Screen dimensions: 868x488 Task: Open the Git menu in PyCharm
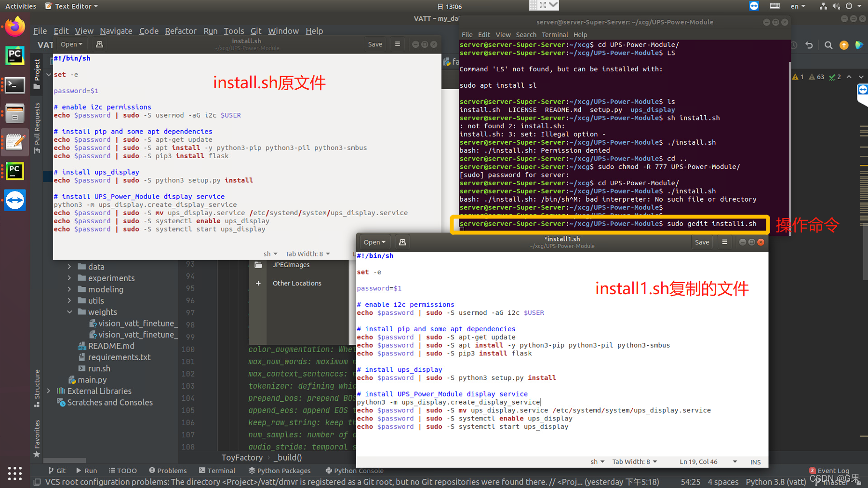pyautogui.click(x=256, y=31)
